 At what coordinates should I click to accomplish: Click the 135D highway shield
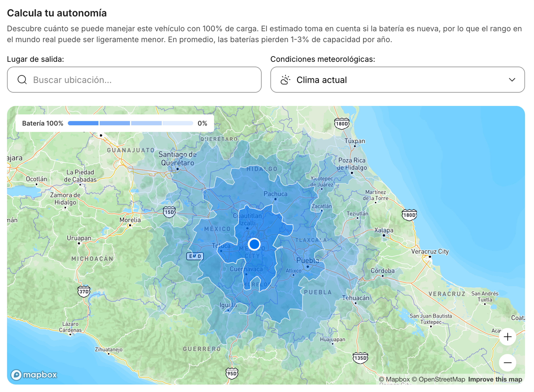point(360,358)
